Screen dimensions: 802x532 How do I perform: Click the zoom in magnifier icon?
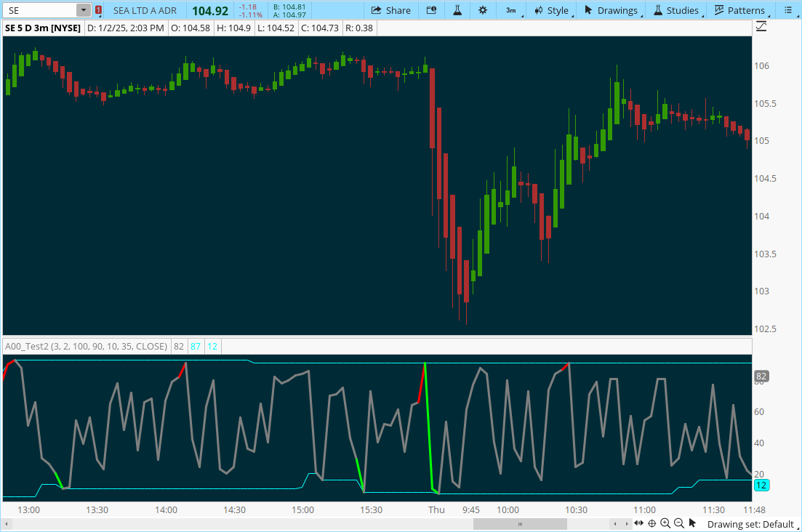tap(665, 523)
